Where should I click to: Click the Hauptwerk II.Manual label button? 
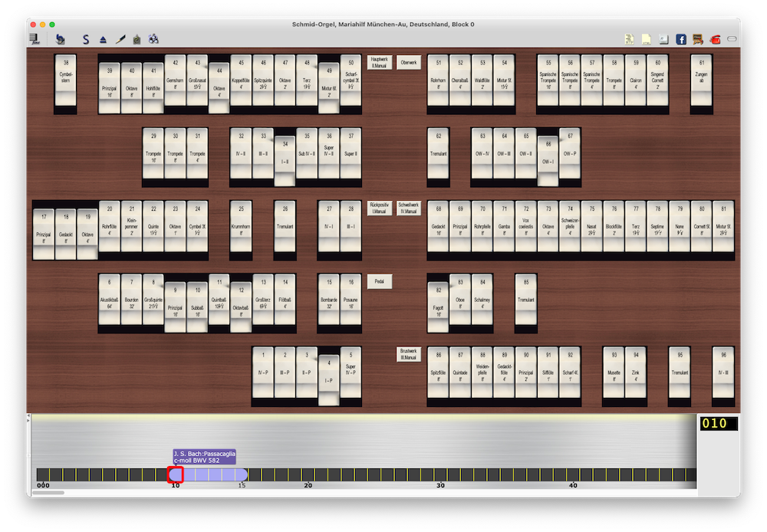(x=379, y=61)
